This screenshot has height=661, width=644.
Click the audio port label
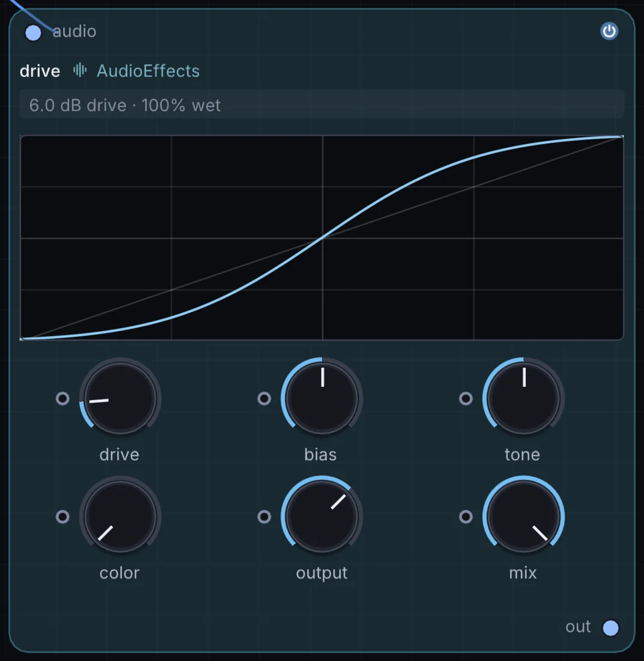(x=74, y=31)
